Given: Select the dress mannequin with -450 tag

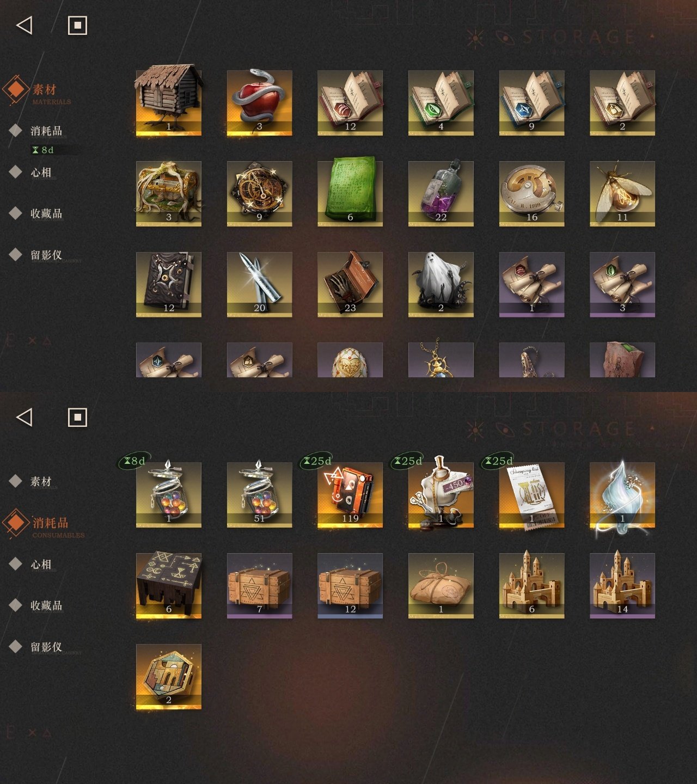Looking at the screenshot, I should [x=441, y=495].
